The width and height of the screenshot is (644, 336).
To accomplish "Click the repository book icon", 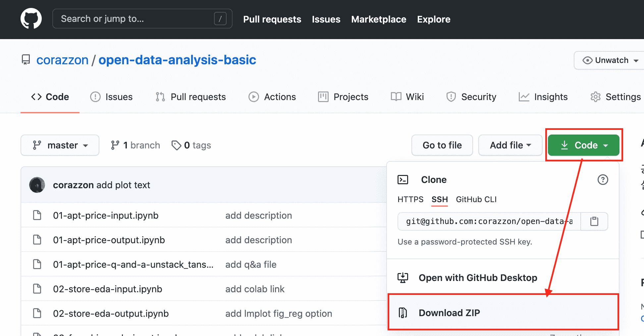I will coord(26,60).
